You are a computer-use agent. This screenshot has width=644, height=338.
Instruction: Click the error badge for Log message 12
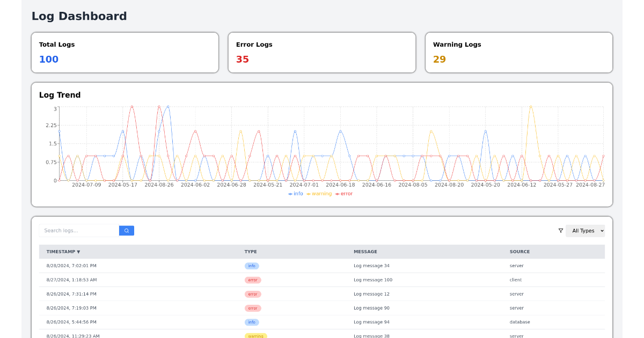coord(253,294)
